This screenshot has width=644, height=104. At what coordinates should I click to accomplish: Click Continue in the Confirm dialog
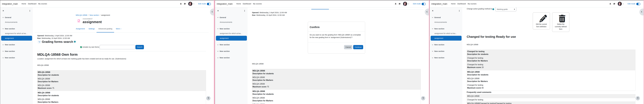tap(358, 47)
